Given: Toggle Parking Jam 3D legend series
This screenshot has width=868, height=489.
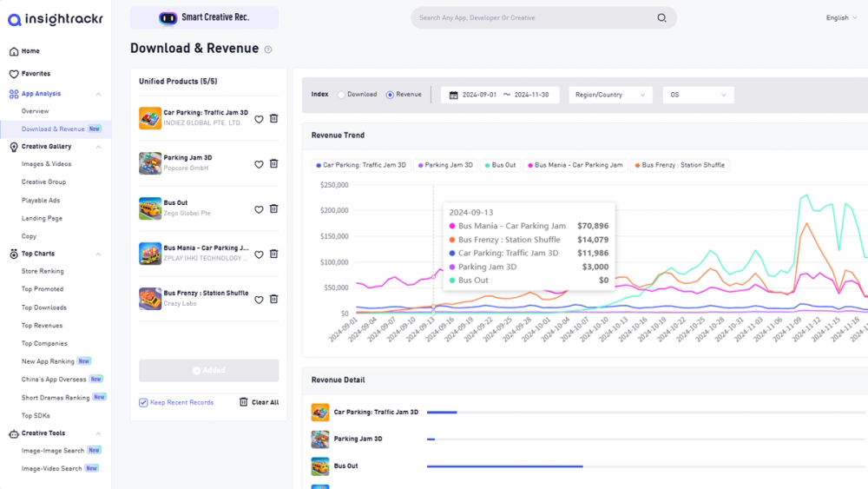Looking at the screenshot, I should (x=445, y=165).
